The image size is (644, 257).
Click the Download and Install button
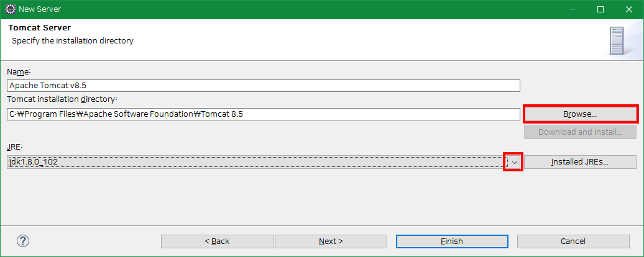[579, 132]
